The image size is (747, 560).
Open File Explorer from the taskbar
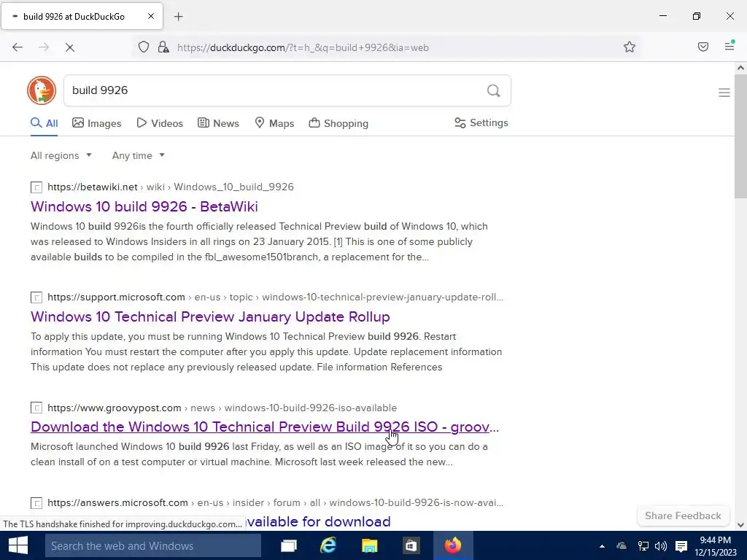coord(369,545)
